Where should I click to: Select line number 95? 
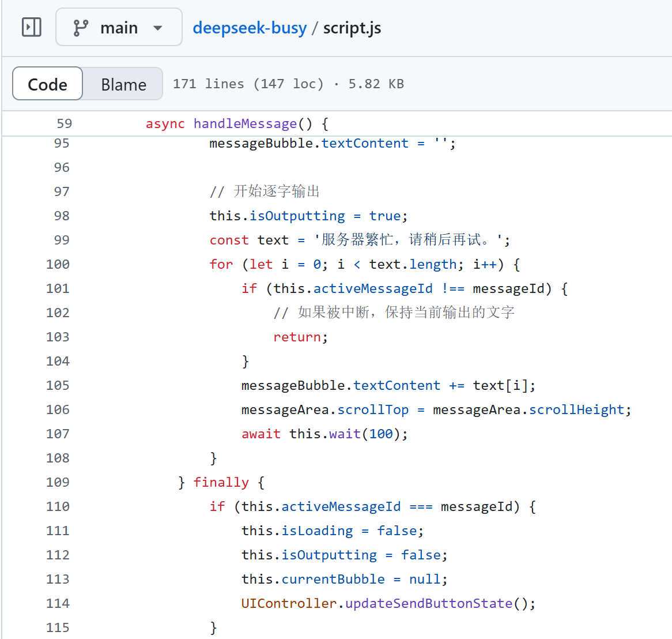62,143
